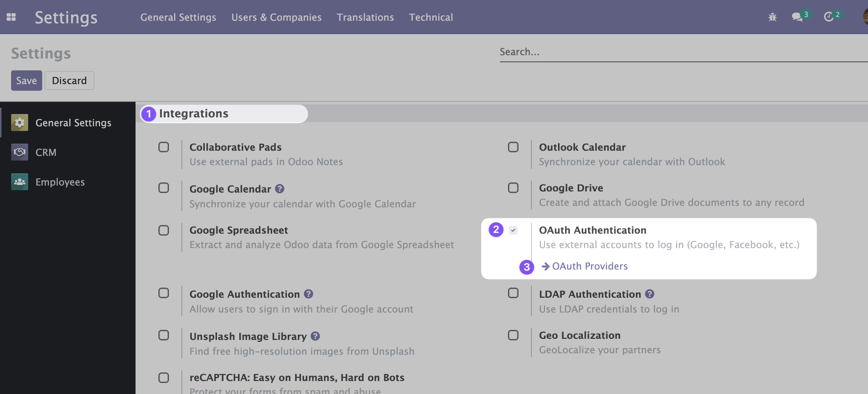The height and width of the screenshot is (394, 868).
Task: Open the apps grid menu icon
Action: [x=11, y=17]
